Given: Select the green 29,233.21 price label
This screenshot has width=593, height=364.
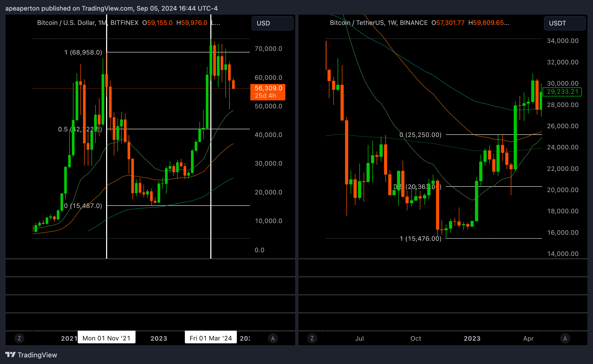Looking at the screenshot, I should [562, 92].
